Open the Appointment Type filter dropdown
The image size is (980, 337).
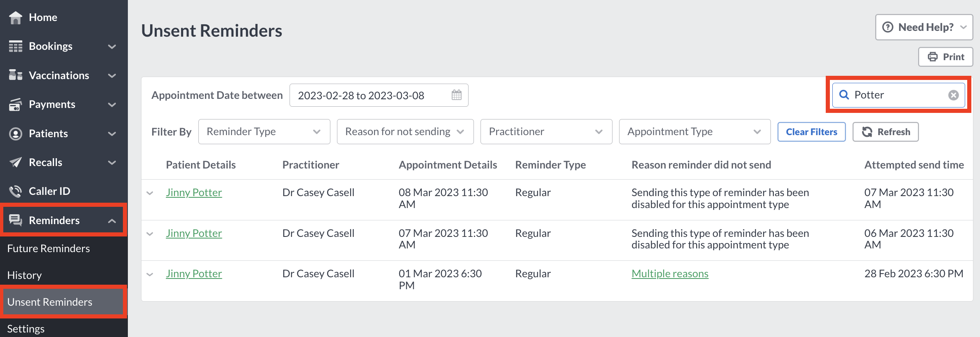695,132
